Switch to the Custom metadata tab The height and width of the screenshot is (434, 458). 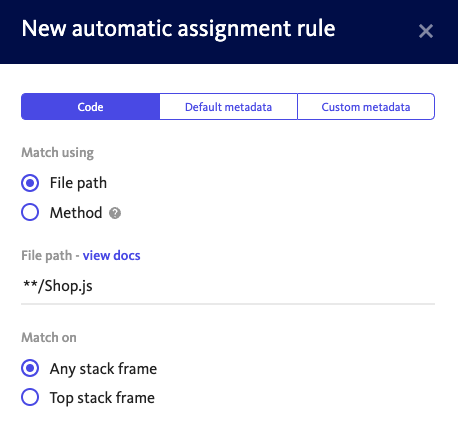coord(366,107)
